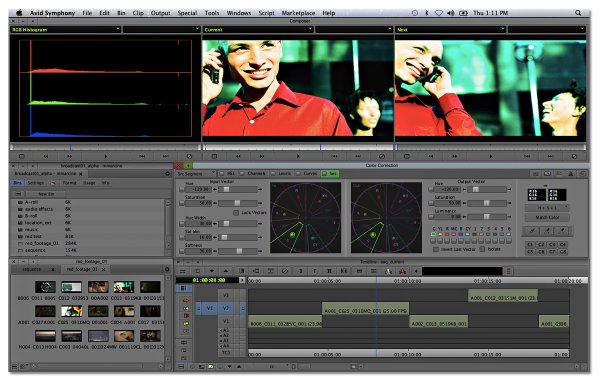This screenshot has height=381, width=600.
Task: Switch to the Settings tab in project window
Action: click(35, 183)
